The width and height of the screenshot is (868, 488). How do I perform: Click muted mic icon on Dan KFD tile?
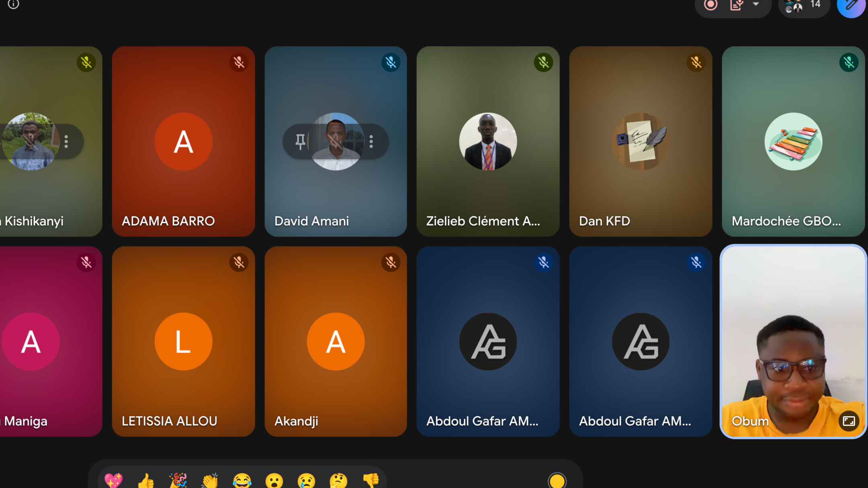(696, 62)
